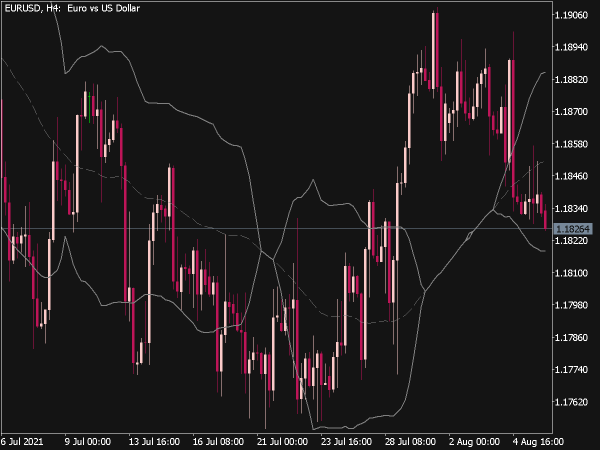Click the 1.17860 price level

coord(571,338)
